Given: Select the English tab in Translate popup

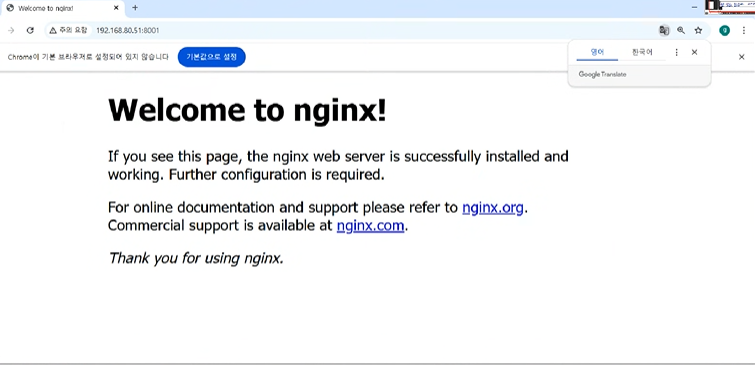Looking at the screenshot, I should pyautogui.click(x=597, y=52).
